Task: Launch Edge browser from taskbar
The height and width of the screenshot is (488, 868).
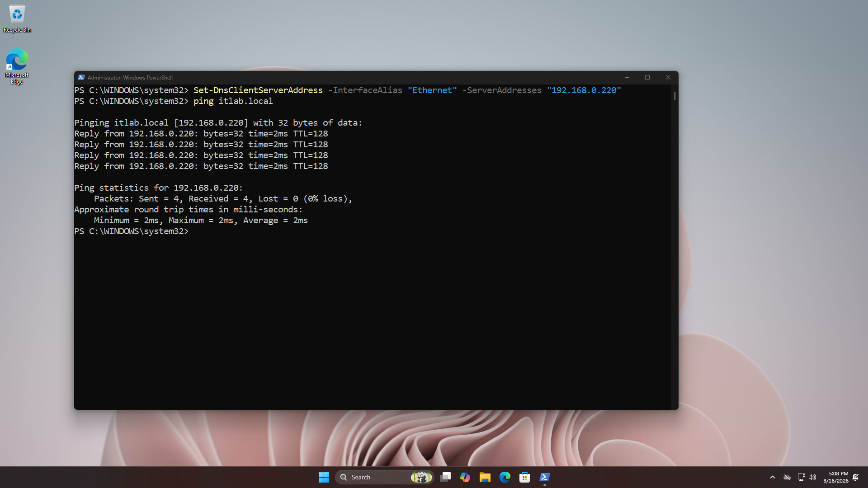Action: click(x=505, y=477)
